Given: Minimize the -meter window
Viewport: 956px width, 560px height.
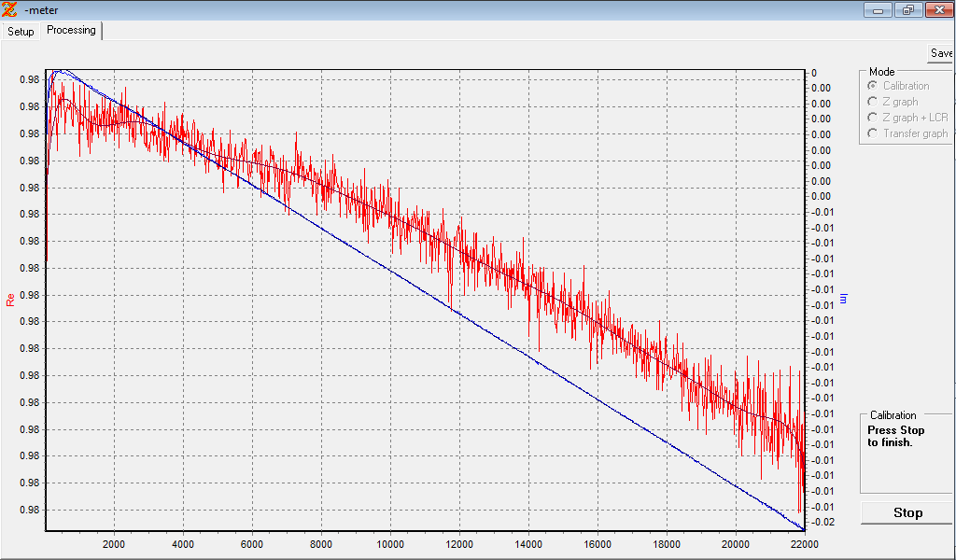Looking at the screenshot, I should 877,10.
